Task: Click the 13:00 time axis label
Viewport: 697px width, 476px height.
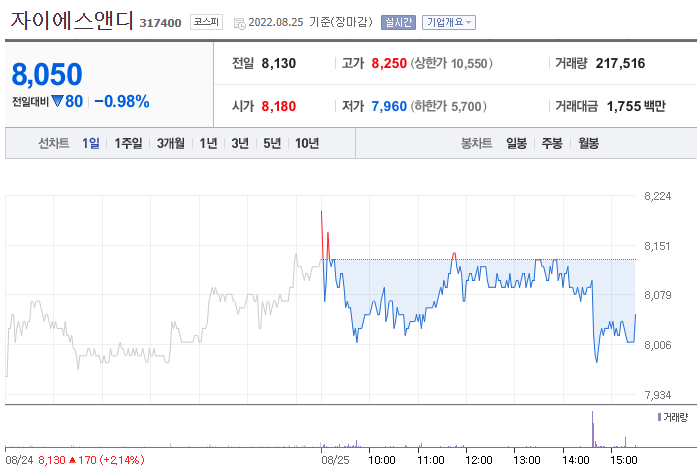Action: coord(527,460)
